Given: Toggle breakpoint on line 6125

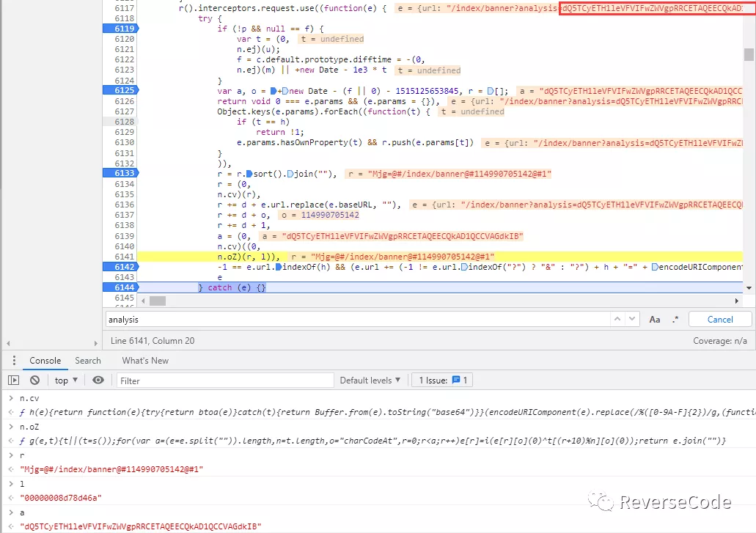Looking at the screenshot, I should [x=120, y=90].
